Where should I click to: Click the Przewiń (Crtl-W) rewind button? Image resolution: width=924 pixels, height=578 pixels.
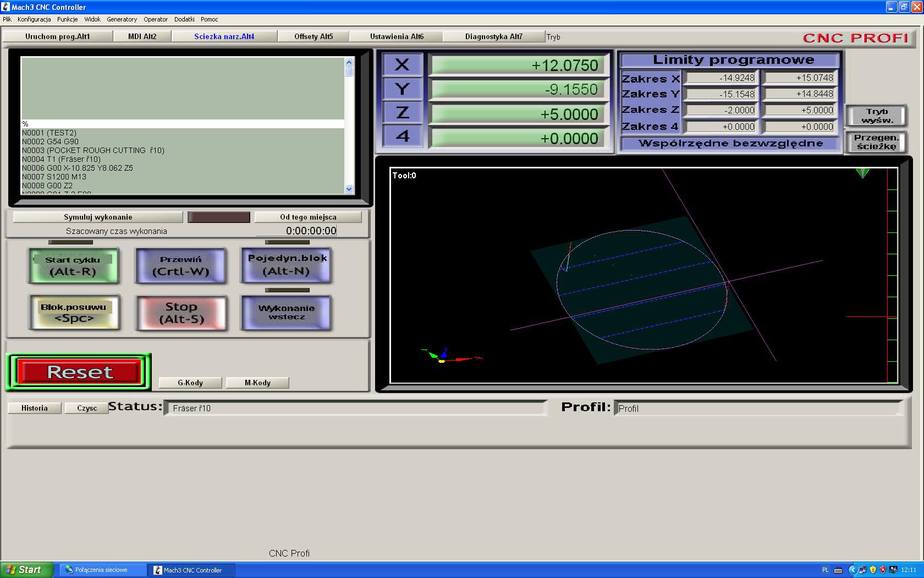[x=180, y=266]
